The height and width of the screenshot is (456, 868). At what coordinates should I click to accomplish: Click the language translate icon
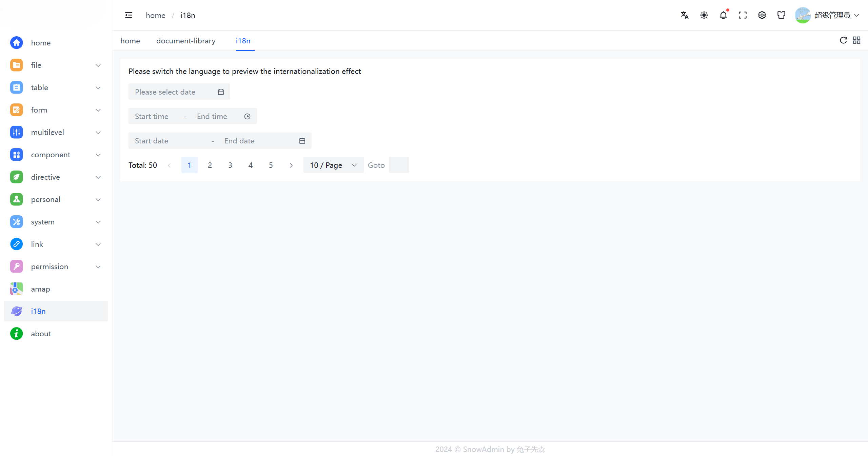pyautogui.click(x=685, y=15)
